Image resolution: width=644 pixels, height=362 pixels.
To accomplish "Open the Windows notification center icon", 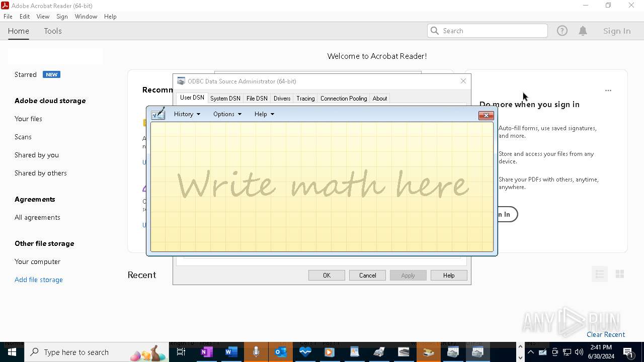I will [628, 352].
